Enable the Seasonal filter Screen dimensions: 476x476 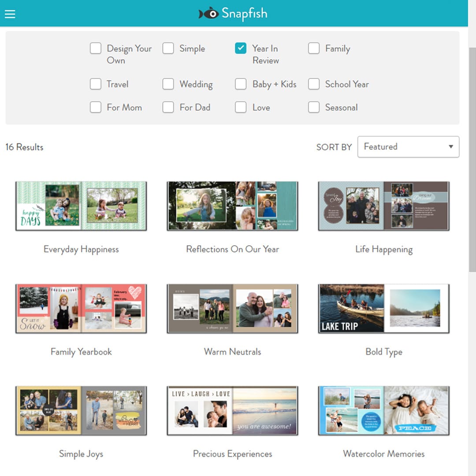(313, 107)
